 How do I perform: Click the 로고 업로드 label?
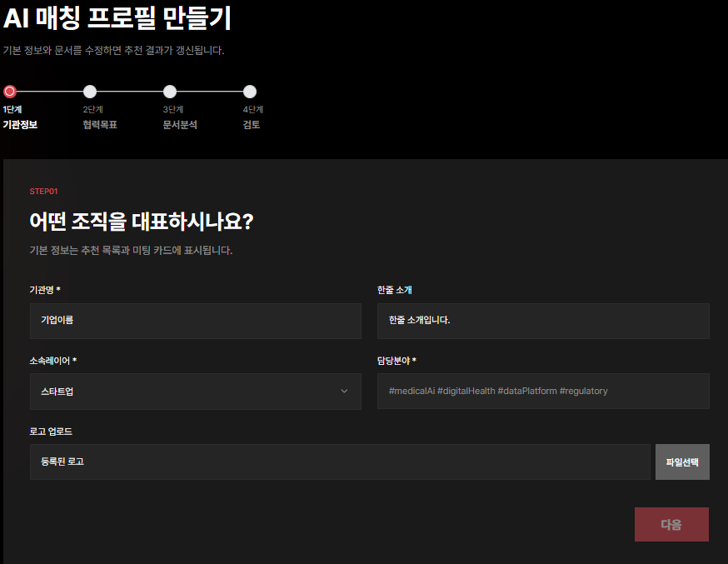click(x=51, y=432)
